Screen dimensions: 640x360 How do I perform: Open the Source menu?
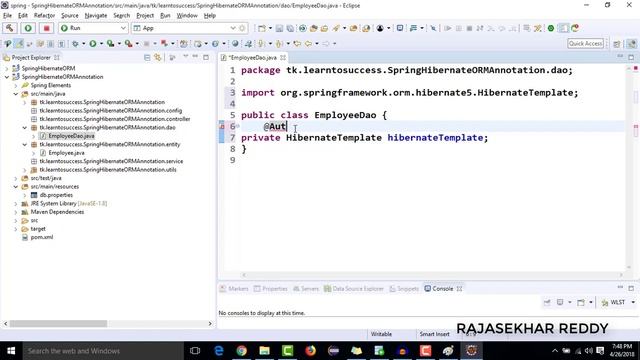tap(70, 16)
